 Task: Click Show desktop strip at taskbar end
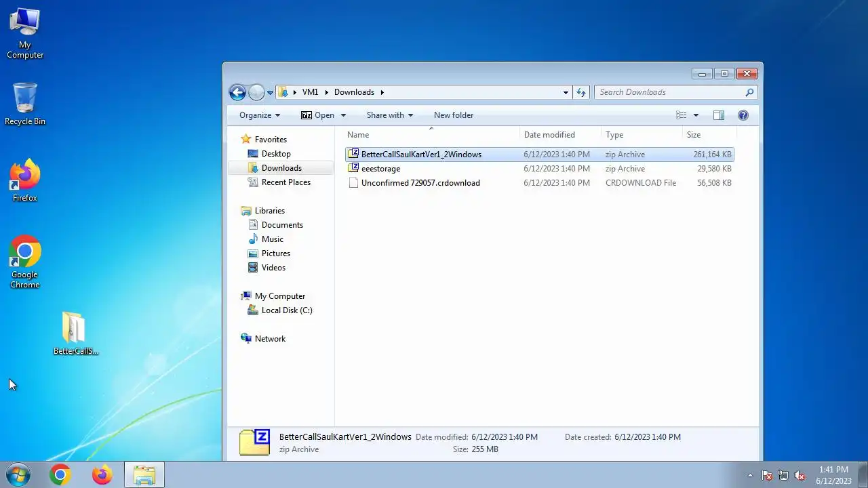[863, 475]
